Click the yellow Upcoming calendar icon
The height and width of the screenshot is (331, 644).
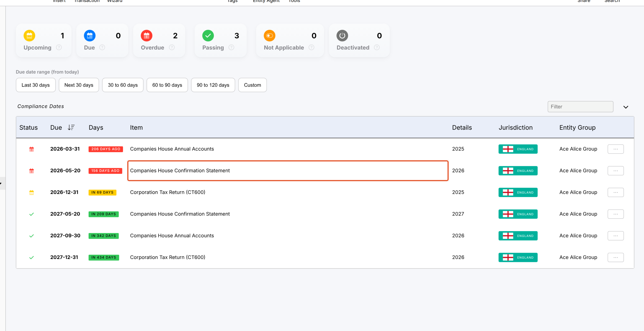[29, 36]
